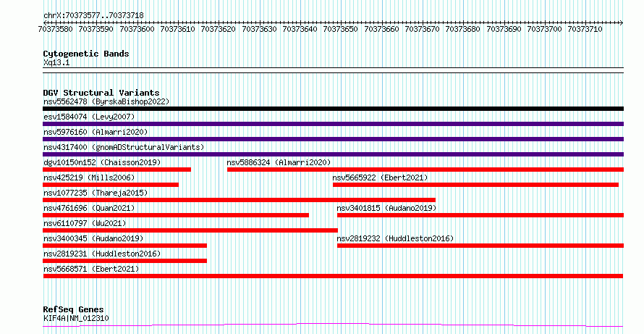This screenshot has width=644, height=334.
Task: Select the red nsv2819231 variant bar
Action: (x=125, y=261)
